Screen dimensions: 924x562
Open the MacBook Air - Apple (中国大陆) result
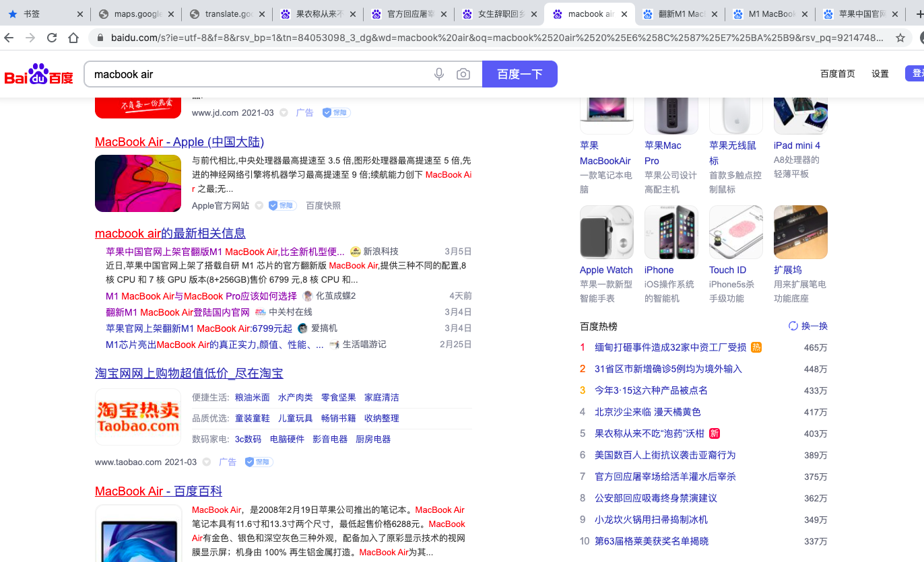pyautogui.click(x=179, y=141)
